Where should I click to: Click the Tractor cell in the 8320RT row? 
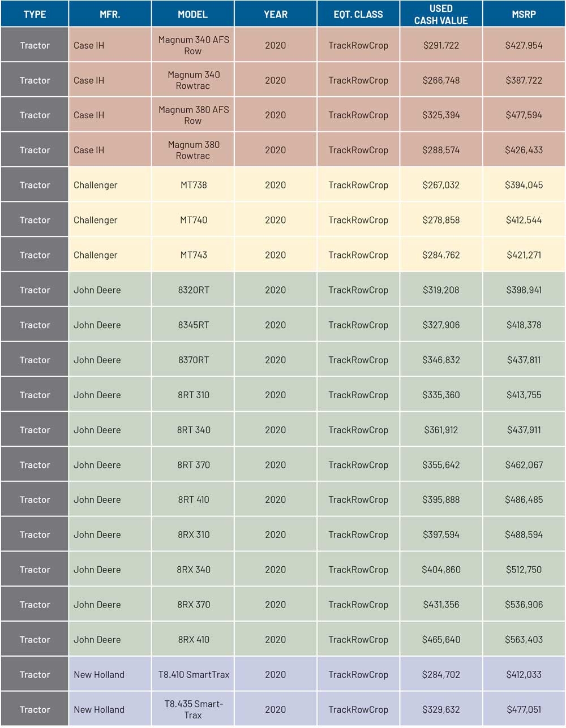click(35, 290)
